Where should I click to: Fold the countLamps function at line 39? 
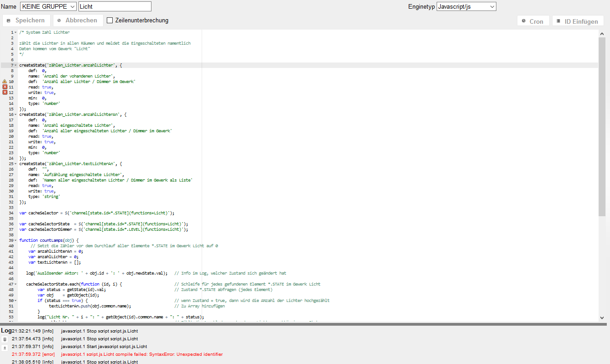(x=16, y=240)
